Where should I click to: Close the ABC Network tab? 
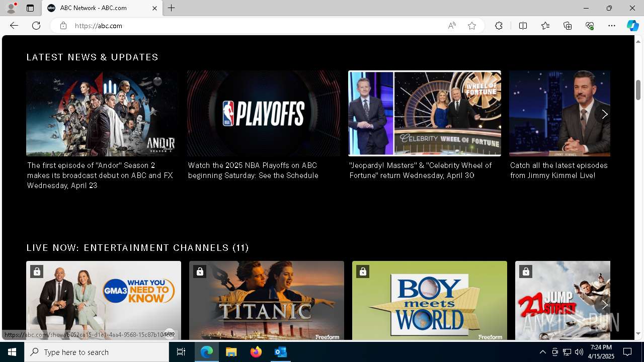click(154, 8)
